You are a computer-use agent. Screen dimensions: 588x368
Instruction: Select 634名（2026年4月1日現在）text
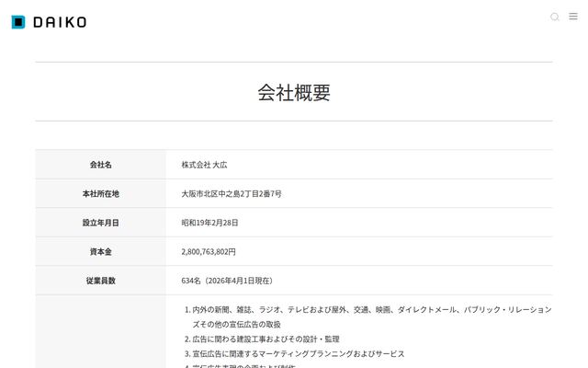tap(229, 281)
